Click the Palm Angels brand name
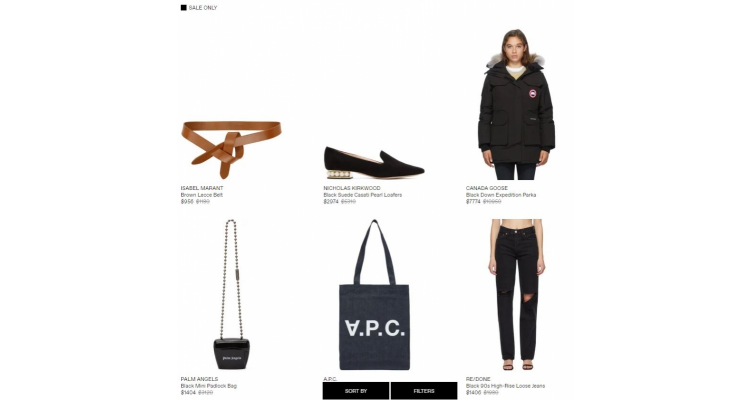750x400 pixels. pos(199,379)
